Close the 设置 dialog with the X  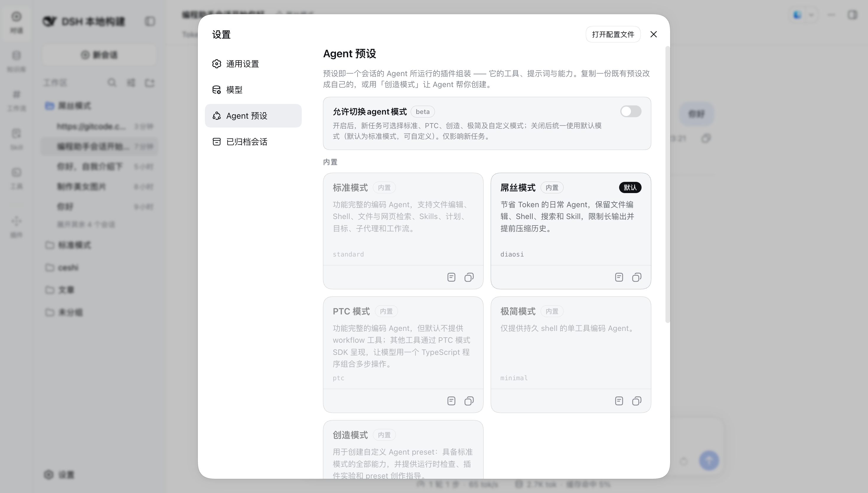(653, 34)
